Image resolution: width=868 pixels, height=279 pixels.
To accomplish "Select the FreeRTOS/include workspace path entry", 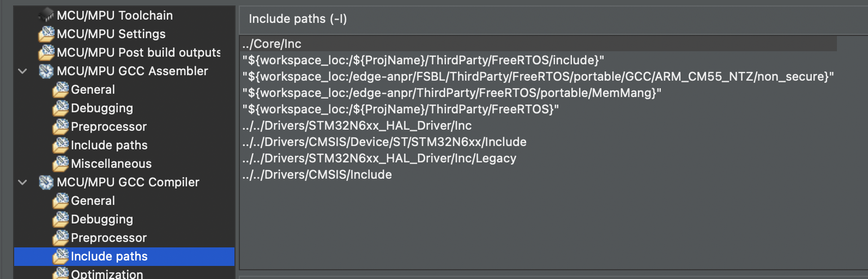I will pos(423,60).
